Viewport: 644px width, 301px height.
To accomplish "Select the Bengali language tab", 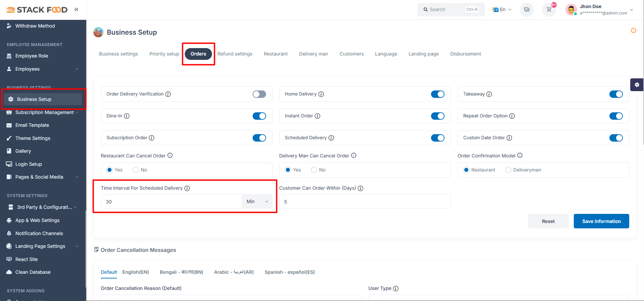I will pyautogui.click(x=181, y=272).
